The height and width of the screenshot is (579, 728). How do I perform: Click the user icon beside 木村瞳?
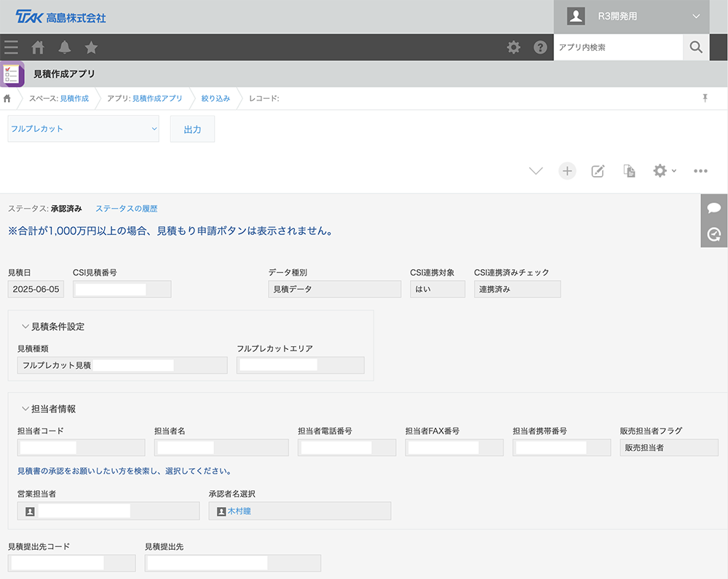(221, 511)
